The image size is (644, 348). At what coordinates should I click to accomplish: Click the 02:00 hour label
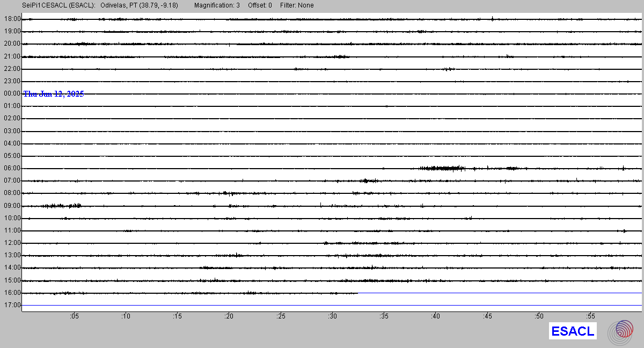tap(12, 118)
